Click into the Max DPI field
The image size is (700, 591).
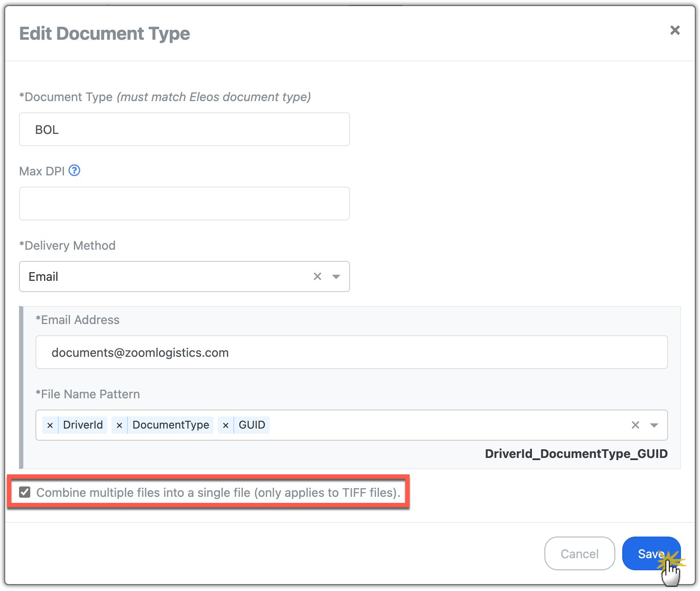point(184,203)
